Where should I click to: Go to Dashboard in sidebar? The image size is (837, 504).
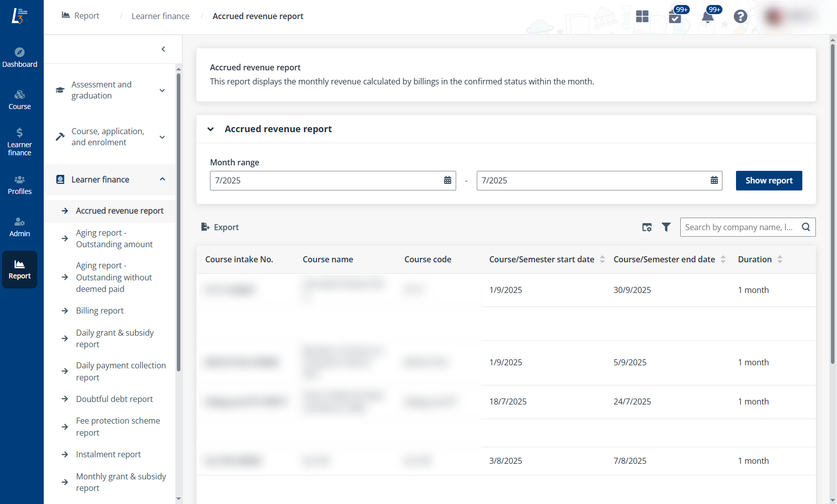[x=20, y=57]
